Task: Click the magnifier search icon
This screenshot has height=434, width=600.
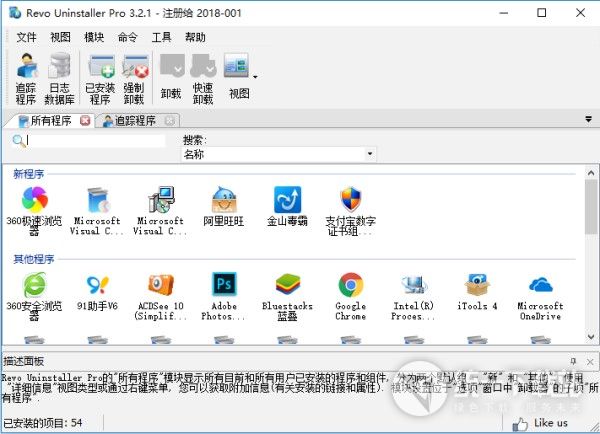Action: click(19, 141)
